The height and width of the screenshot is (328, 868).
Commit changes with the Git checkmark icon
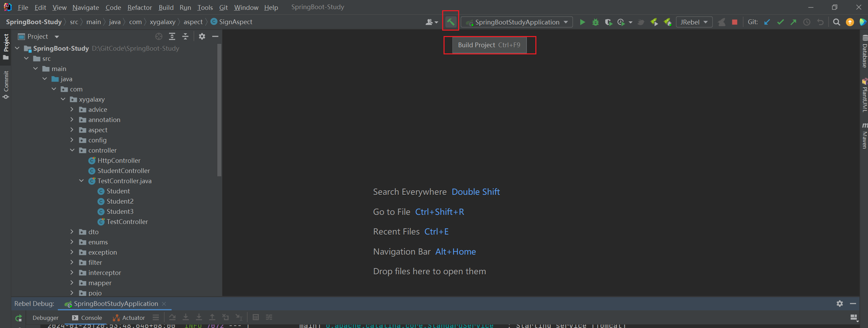(x=780, y=22)
